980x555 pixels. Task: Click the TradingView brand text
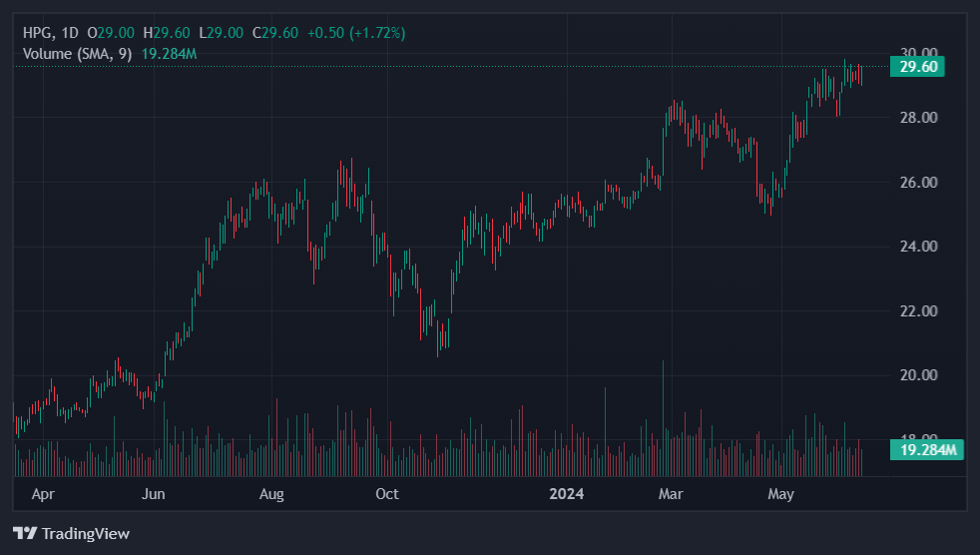click(85, 534)
